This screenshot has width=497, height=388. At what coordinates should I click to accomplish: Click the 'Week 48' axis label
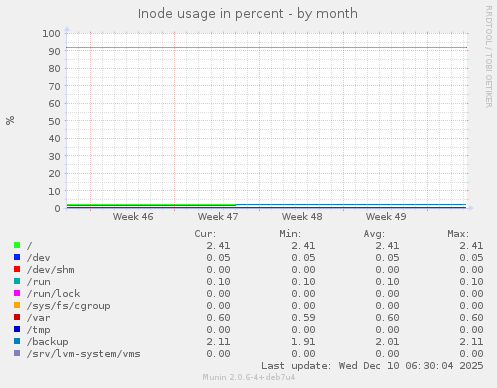tap(302, 217)
